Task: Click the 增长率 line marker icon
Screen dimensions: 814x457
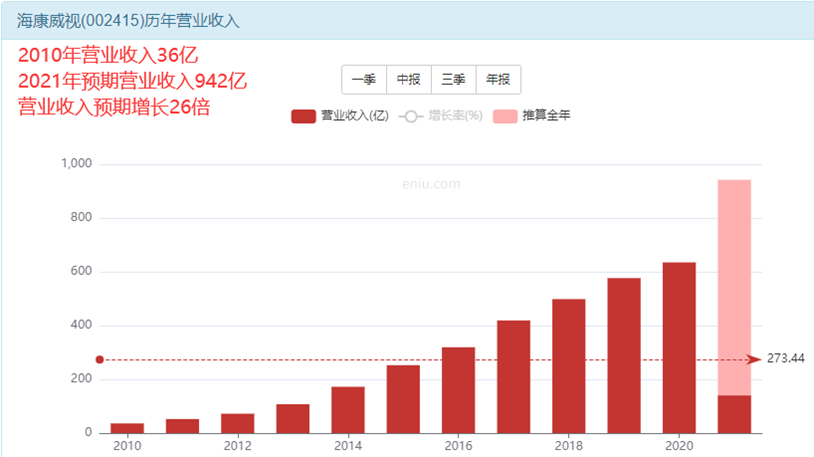Action: (411, 116)
